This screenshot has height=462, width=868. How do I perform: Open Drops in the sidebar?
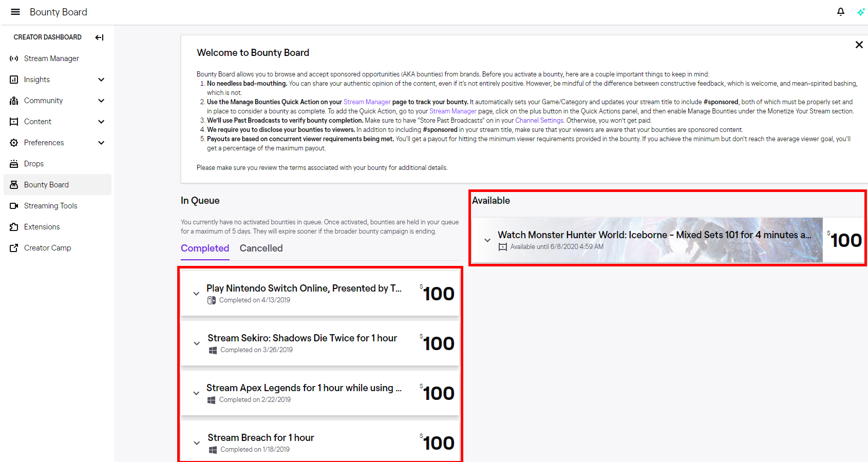point(58,164)
